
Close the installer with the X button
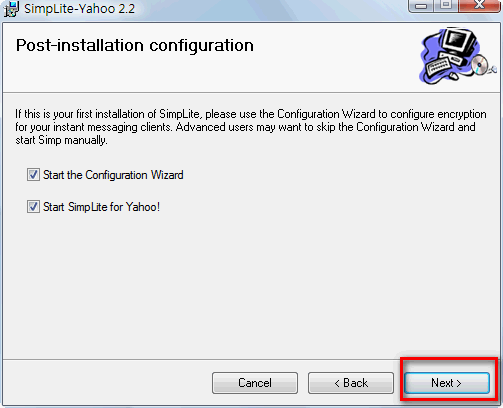click(x=479, y=6)
